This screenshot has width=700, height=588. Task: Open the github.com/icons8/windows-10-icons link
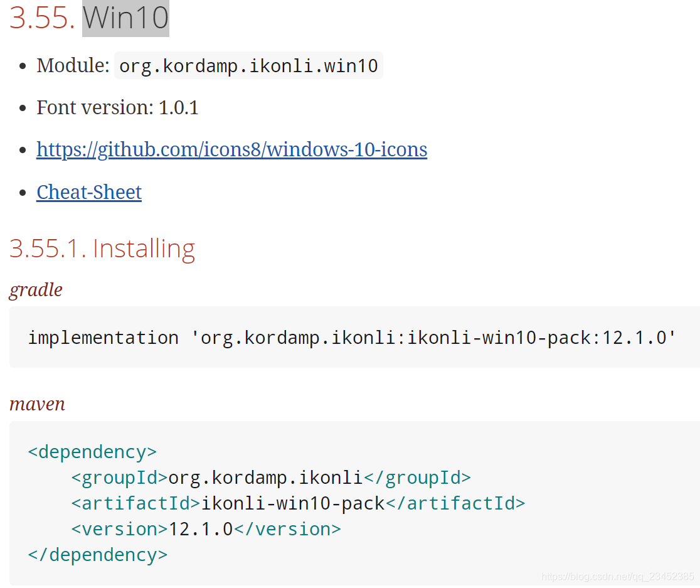point(231,149)
